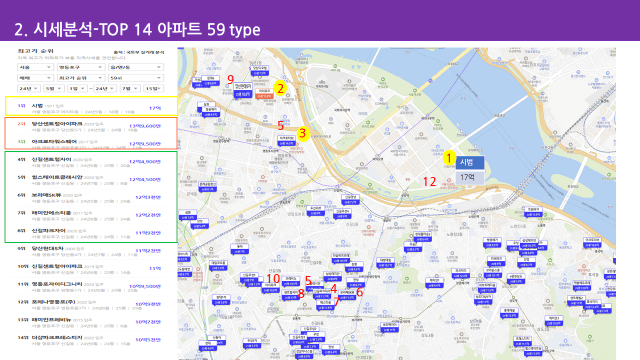Click the red number 10 map annotation
Screen dimensions: 640x360
pos(273,279)
